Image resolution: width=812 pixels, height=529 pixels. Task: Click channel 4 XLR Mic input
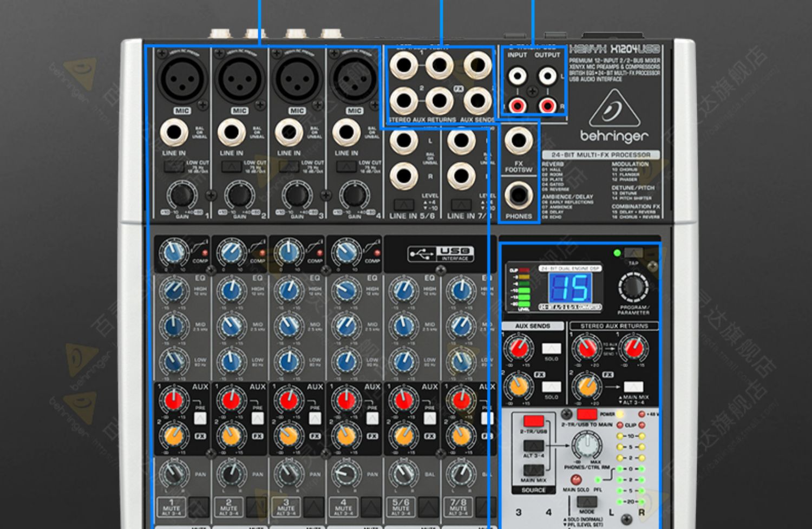point(355,79)
